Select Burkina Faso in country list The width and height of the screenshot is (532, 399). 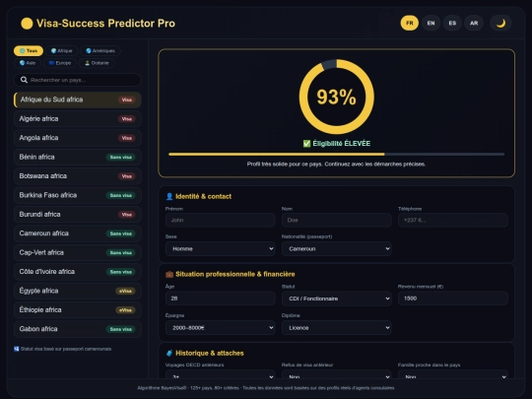(78, 195)
